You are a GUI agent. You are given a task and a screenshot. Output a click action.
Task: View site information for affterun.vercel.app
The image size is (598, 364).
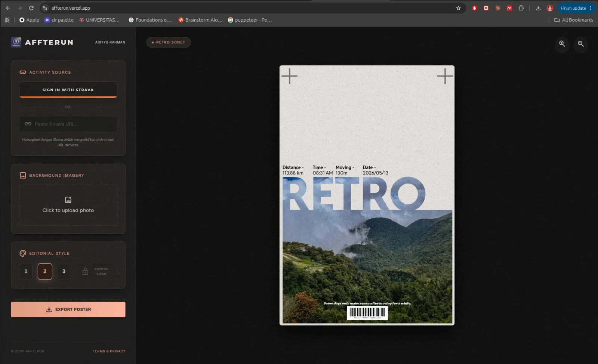45,8
